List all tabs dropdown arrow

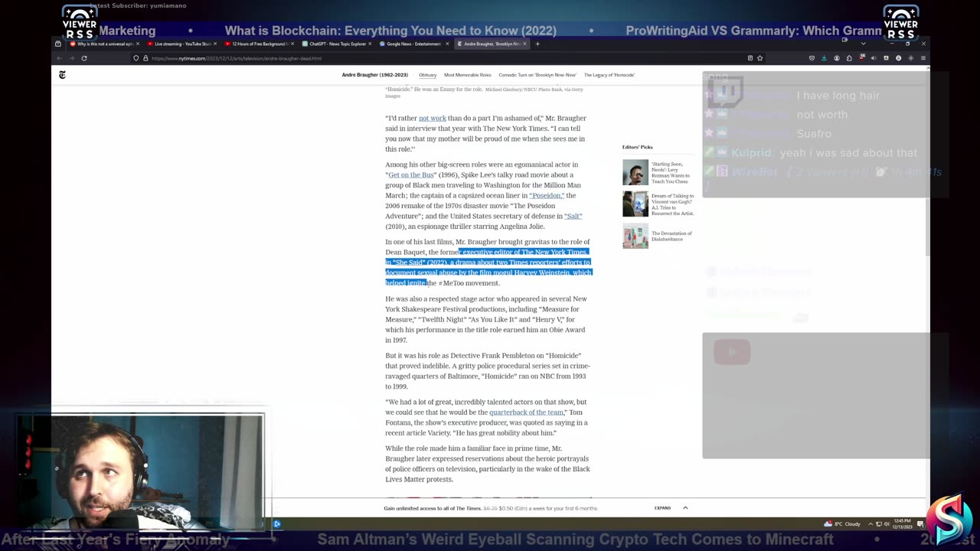pyautogui.click(x=864, y=44)
